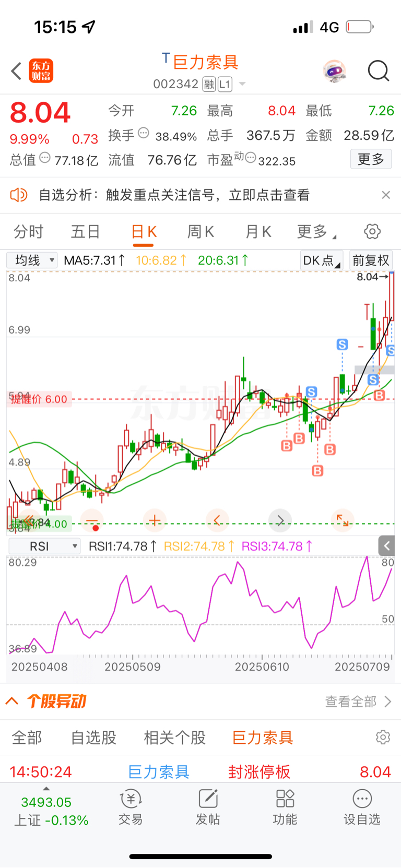Expand the stock switcher arrow under the title
This screenshot has width=401, height=868.
pyautogui.click(x=242, y=84)
